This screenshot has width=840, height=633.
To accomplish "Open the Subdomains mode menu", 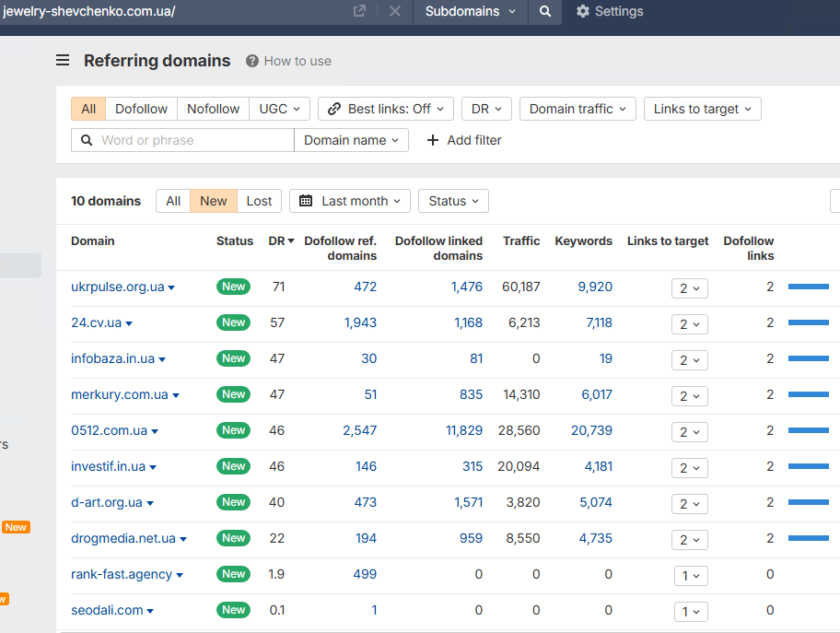I will [x=470, y=11].
